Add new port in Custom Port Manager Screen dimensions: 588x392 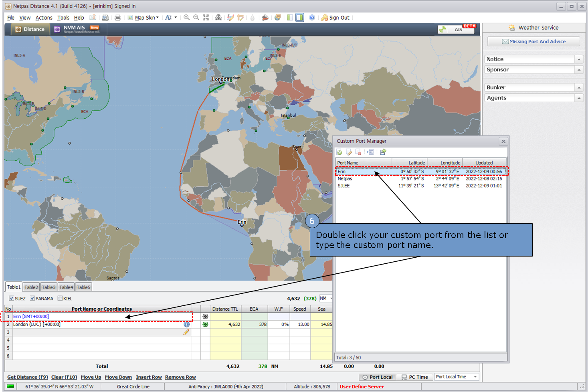[x=339, y=152]
